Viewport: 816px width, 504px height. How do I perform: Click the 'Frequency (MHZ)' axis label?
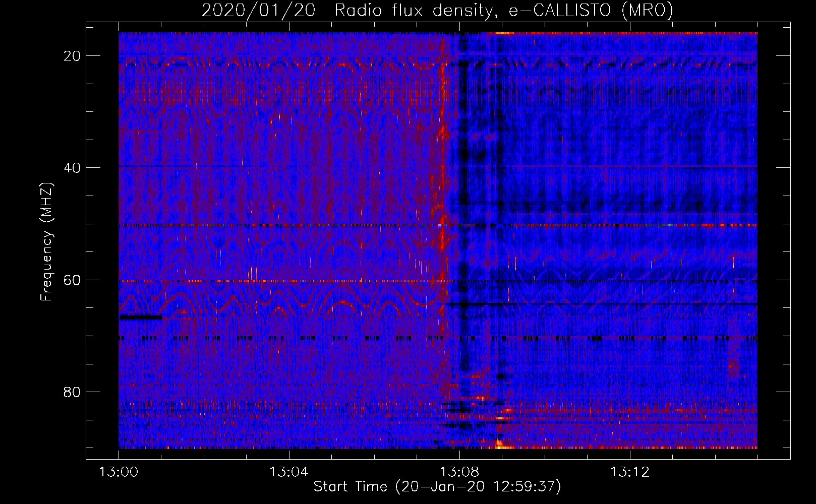[x=46, y=242]
